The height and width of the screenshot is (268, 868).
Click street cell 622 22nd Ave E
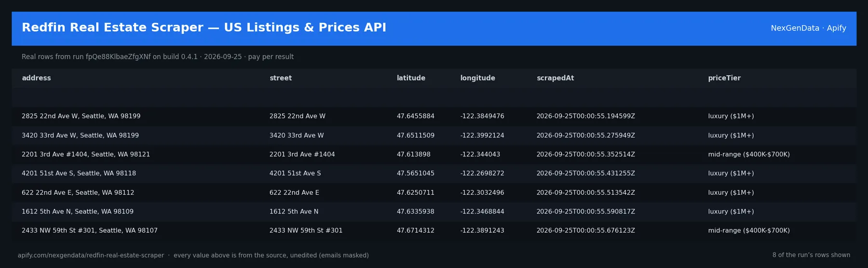click(x=294, y=192)
